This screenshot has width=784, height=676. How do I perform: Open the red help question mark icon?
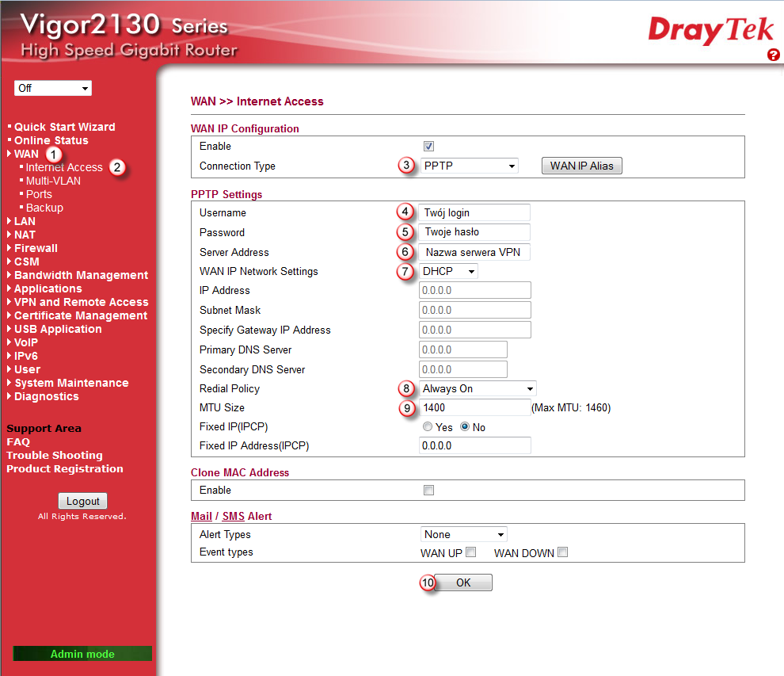(x=773, y=55)
